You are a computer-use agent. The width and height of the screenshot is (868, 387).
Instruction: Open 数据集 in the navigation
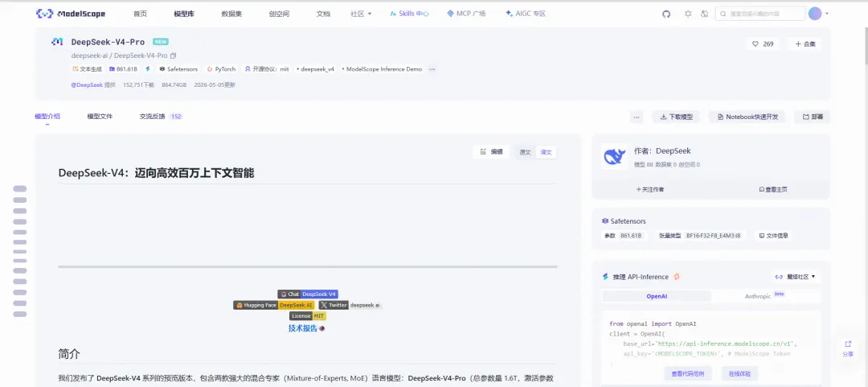point(231,14)
